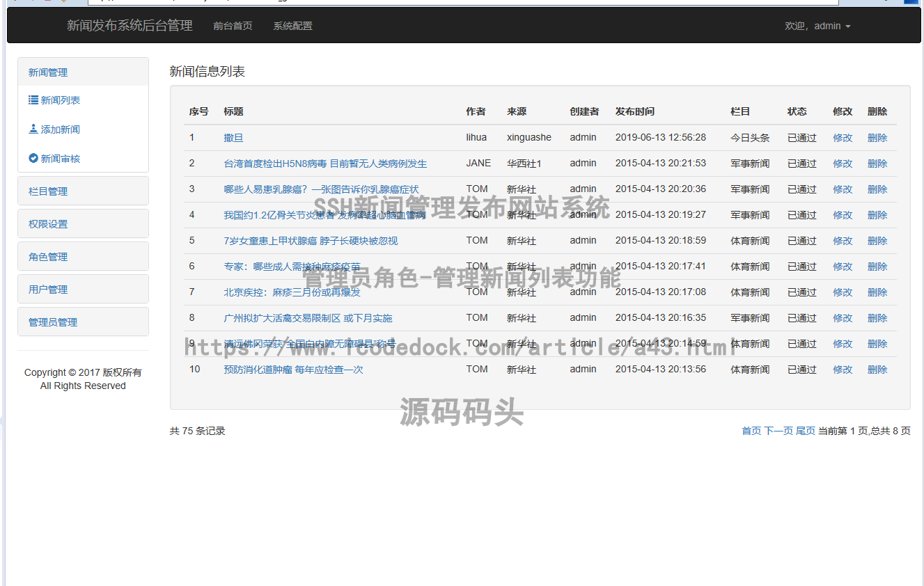Click the news review checkmark icon
Viewport: 924px width, 586px height.
[33, 159]
